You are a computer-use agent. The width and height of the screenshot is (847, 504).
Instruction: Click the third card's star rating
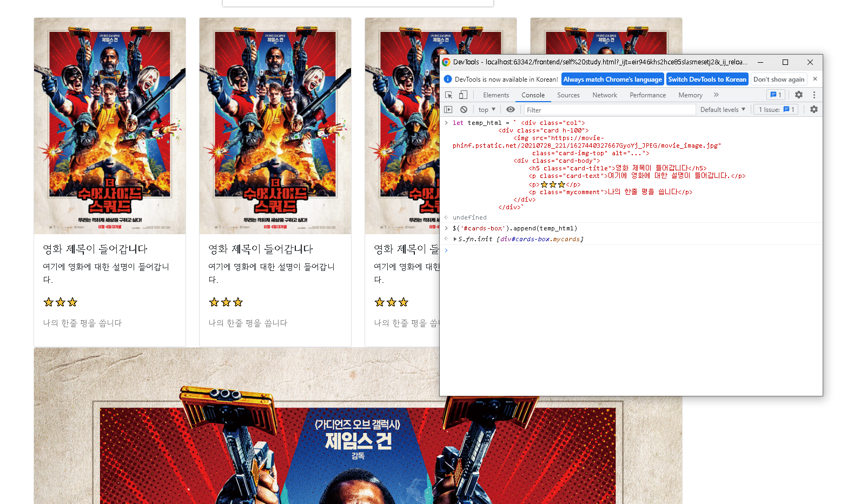[x=392, y=302]
